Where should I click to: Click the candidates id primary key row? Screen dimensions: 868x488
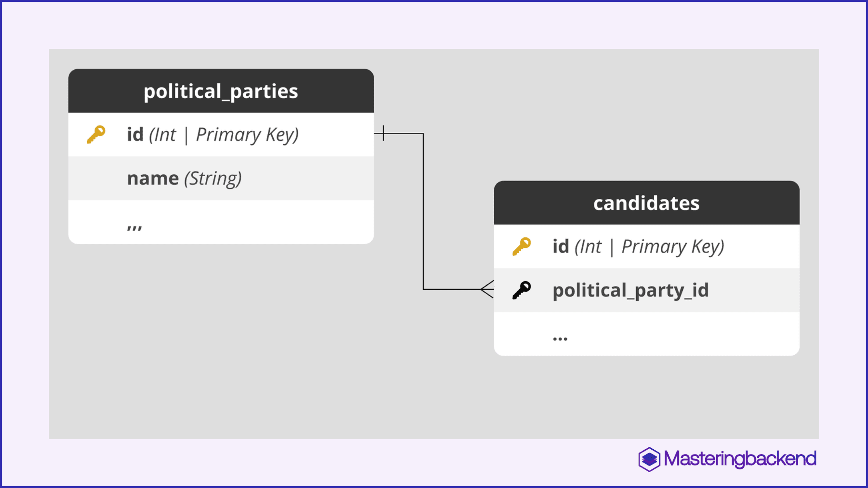tap(646, 246)
